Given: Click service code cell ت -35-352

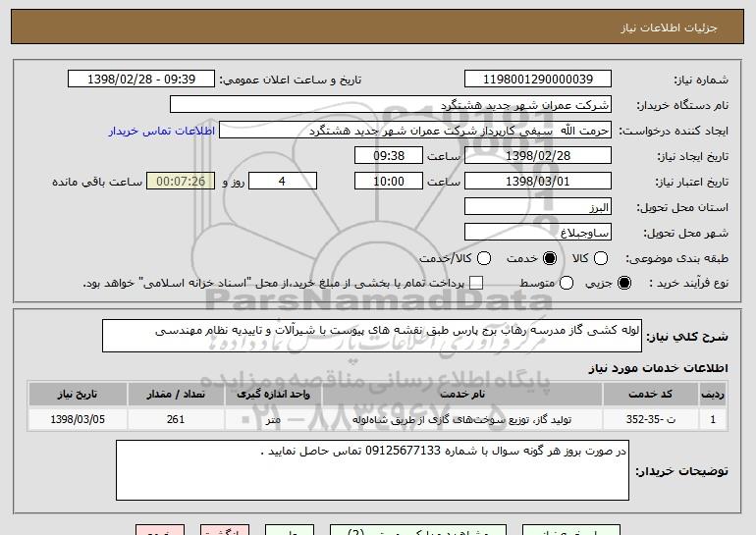Looking at the screenshot, I should pyautogui.click(x=650, y=419).
